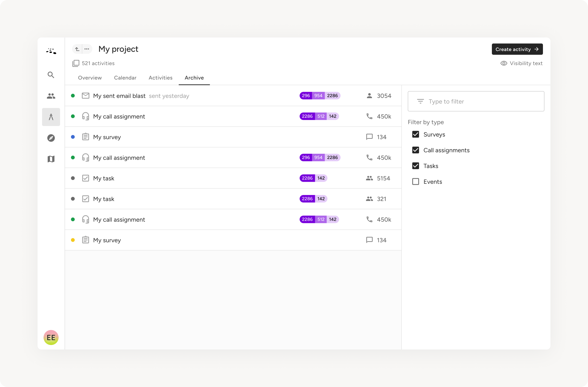Click the 3054 recipients count
The height and width of the screenshot is (387, 588).
(x=384, y=96)
